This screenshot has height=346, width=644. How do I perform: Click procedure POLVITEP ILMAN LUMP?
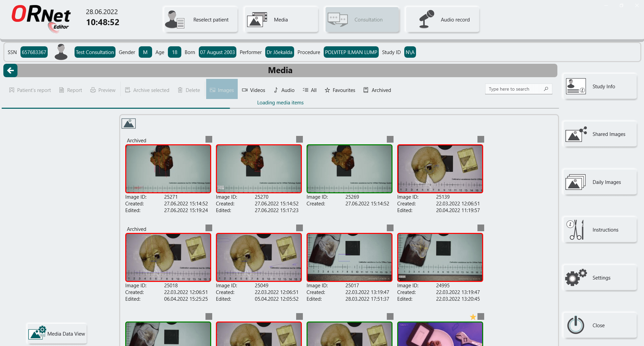(351, 52)
